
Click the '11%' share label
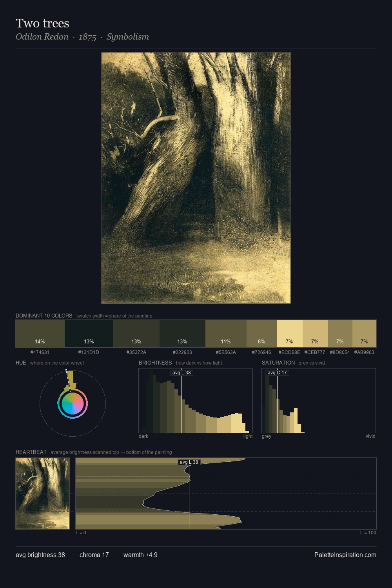coord(226,342)
